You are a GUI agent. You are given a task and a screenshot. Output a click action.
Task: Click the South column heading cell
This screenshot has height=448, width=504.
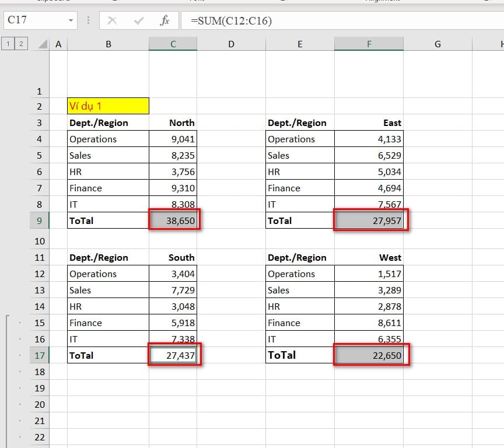[x=173, y=257]
